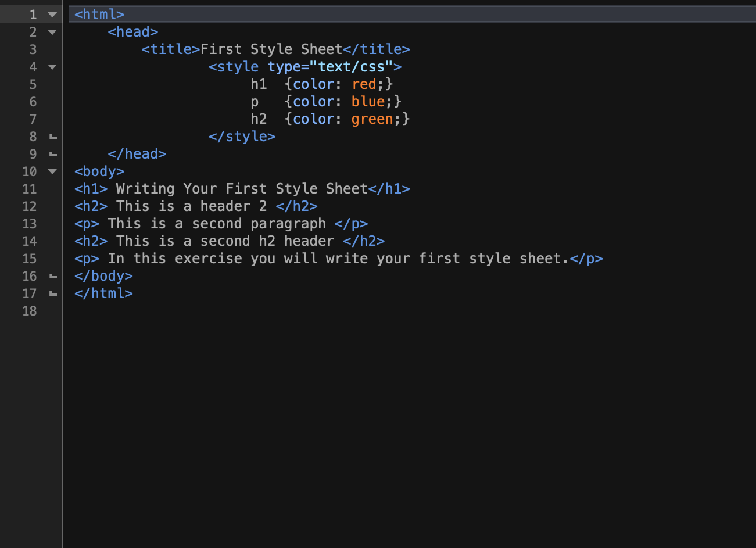
Task: Collapse the html fold arrow on line 1
Action: 52,15
